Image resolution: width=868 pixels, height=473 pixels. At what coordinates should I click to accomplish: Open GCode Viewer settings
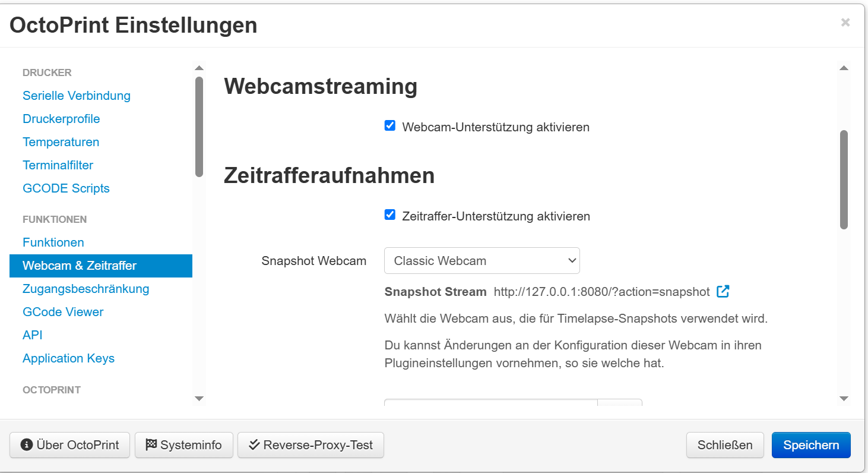pyautogui.click(x=63, y=312)
